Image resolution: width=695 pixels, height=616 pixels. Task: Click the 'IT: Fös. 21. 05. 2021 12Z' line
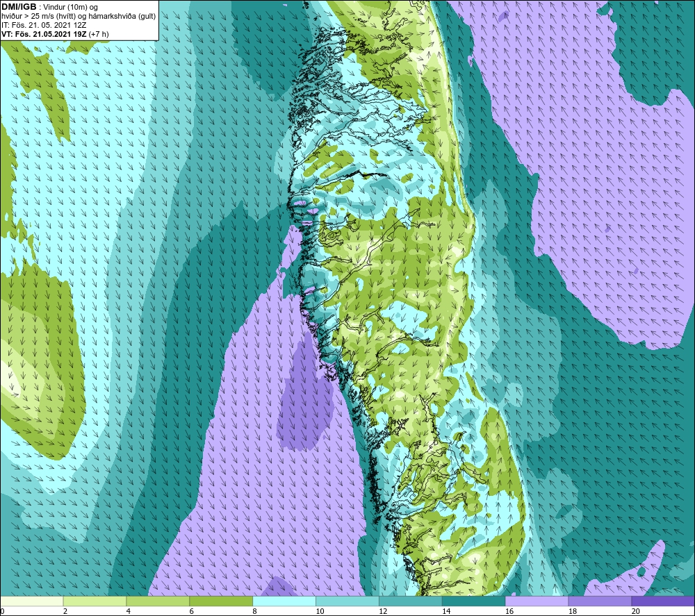[44, 25]
